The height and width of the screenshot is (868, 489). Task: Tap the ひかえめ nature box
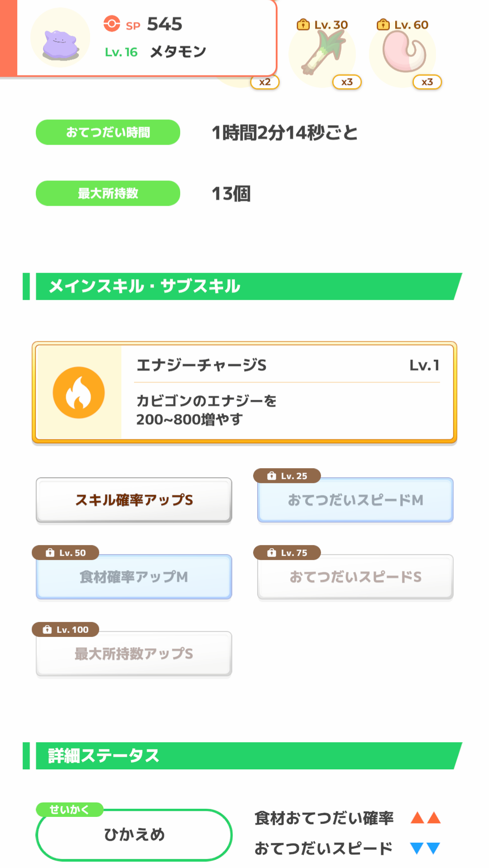click(134, 835)
